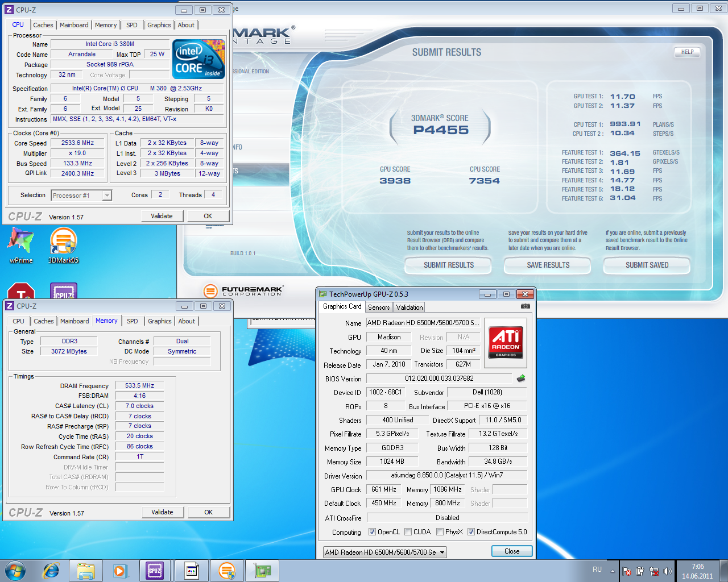Click SUBMIT RESULTS button in 3DMark
The height and width of the screenshot is (582, 728).
[x=448, y=265]
